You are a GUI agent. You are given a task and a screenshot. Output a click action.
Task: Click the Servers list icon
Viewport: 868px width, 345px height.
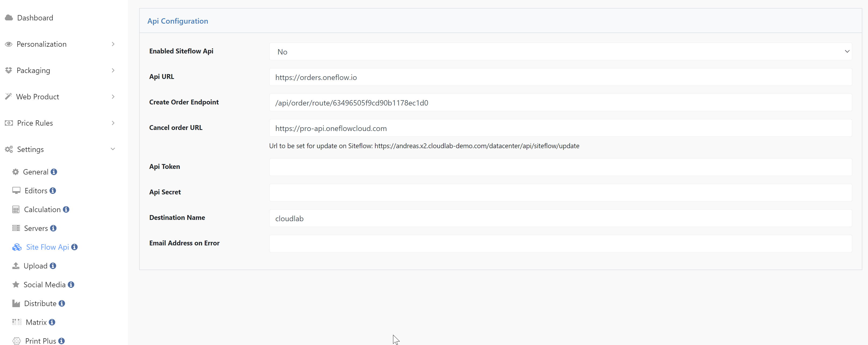pos(16,228)
